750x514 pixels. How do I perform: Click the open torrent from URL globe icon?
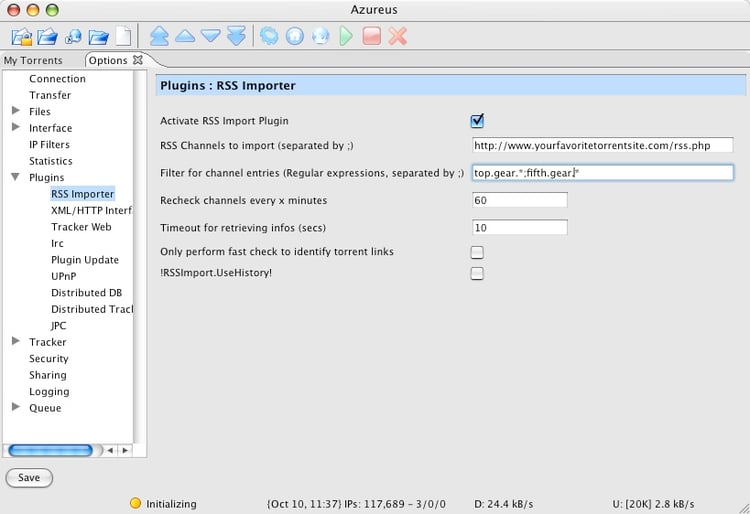pyautogui.click(x=73, y=36)
